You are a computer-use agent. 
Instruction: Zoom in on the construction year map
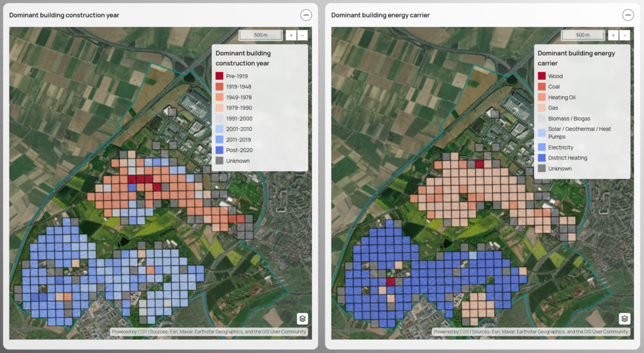tap(291, 35)
